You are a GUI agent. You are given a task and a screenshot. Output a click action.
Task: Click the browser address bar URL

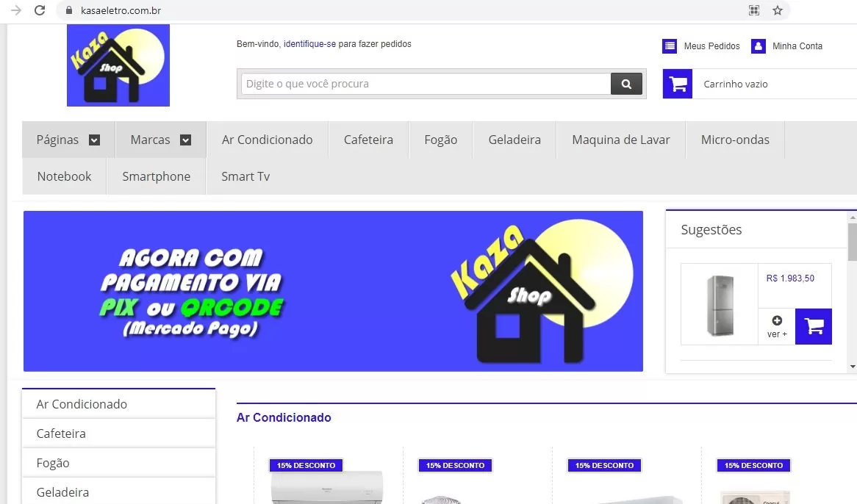(x=121, y=10)
